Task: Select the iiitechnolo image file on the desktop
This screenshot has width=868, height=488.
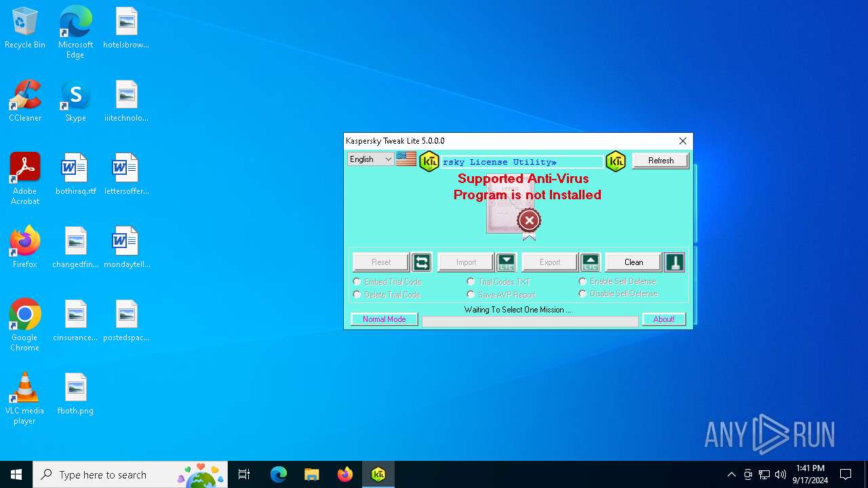Action: [126, 102]
